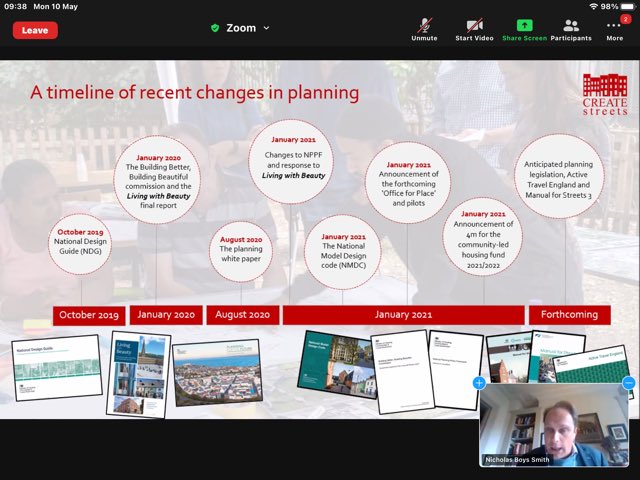Tap the battery status icon
Screen dimensions: 640x480
tap(629, 7)
